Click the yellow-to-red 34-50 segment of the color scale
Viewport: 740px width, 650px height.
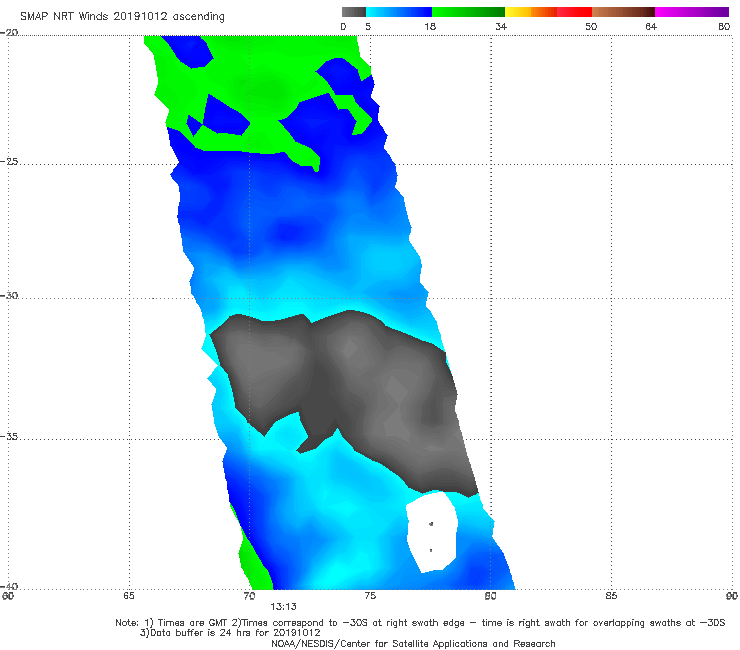[548, 12]
